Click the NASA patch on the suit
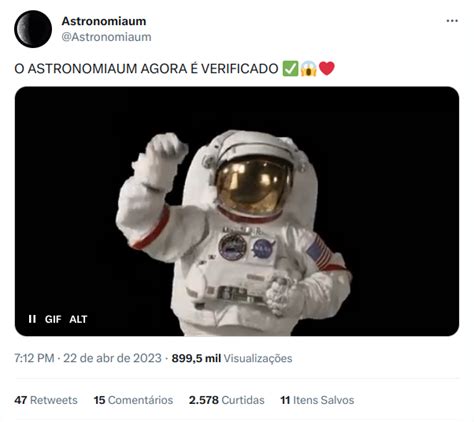Screen dimensions: 474x422 263,249
